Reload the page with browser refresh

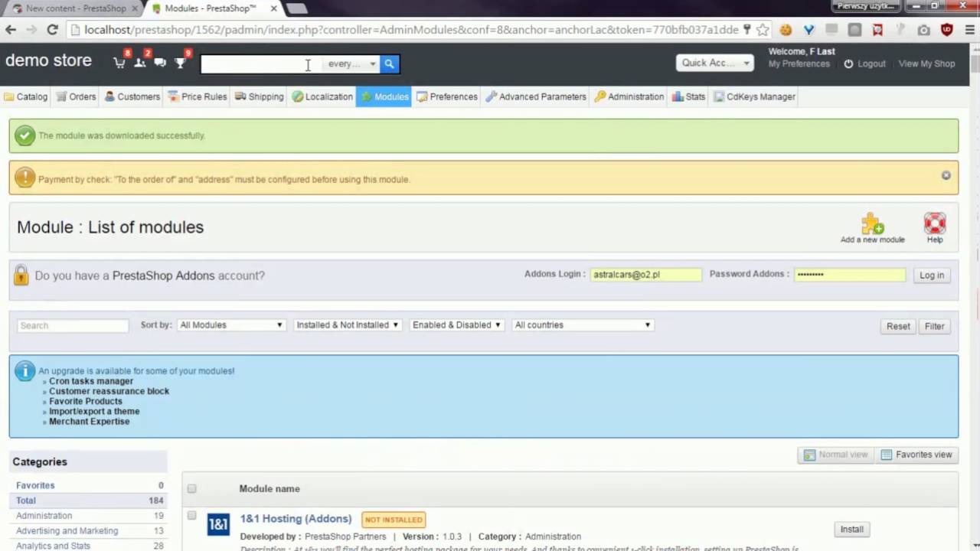(x=52, y=30)
